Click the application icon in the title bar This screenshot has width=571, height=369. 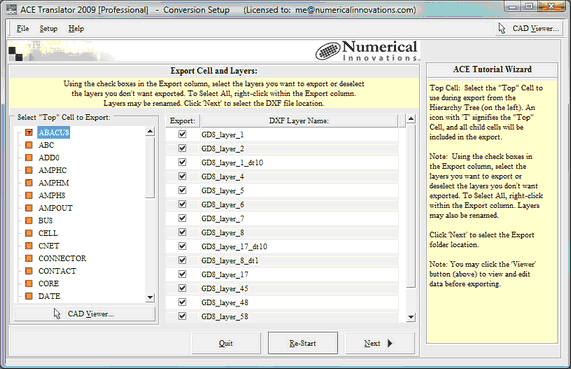[x=11, y=9]
